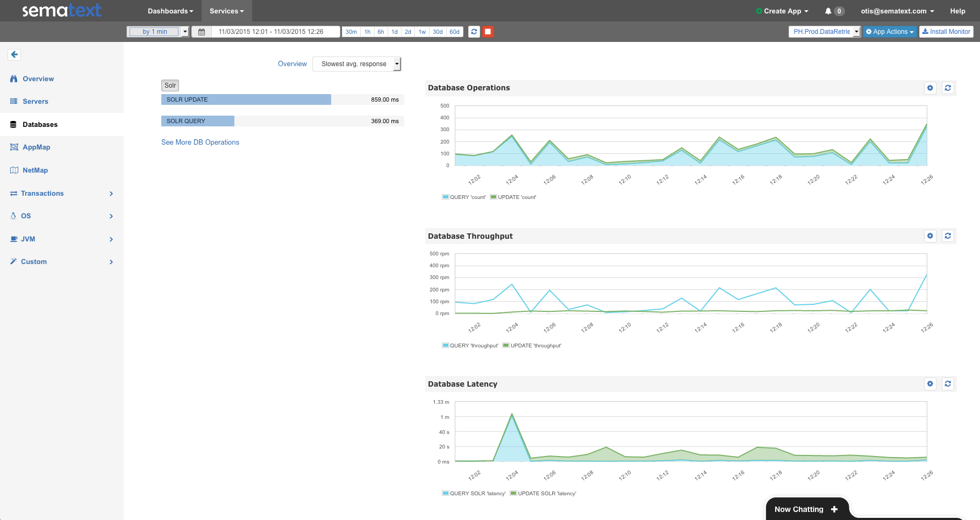Open the otis@sematext.com account menu
Screen dimensions: 980x520
tap(897, 11)
